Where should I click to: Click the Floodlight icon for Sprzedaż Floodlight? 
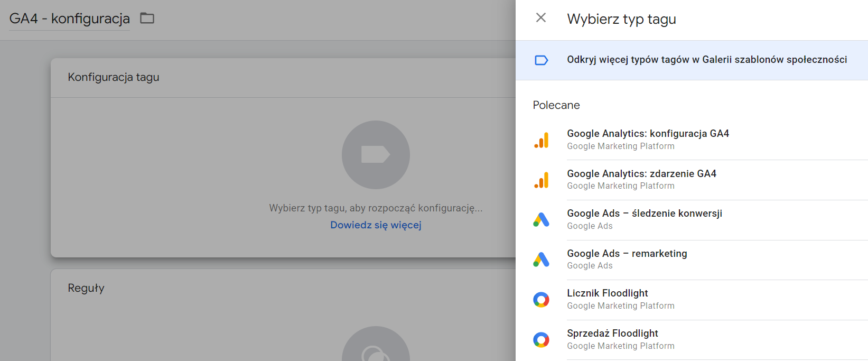[x=541, y=339]
